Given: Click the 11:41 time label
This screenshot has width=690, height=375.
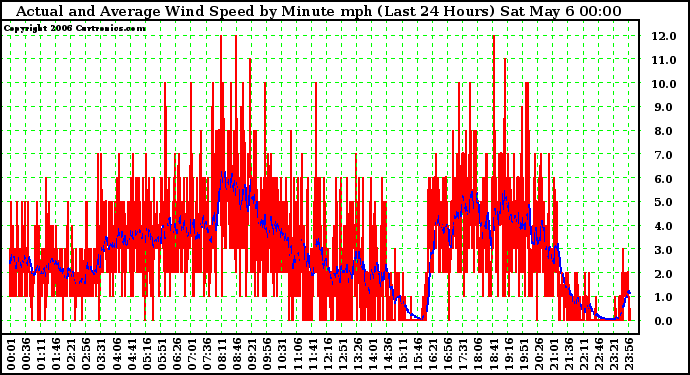Looking at the screenshot, I should pyautogui.click(x=312, y=354).
